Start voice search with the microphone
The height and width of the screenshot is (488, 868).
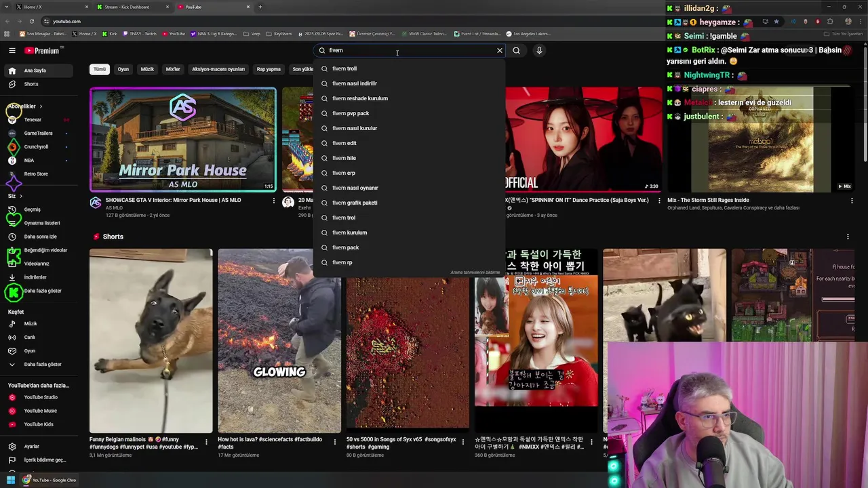[539, 50]
